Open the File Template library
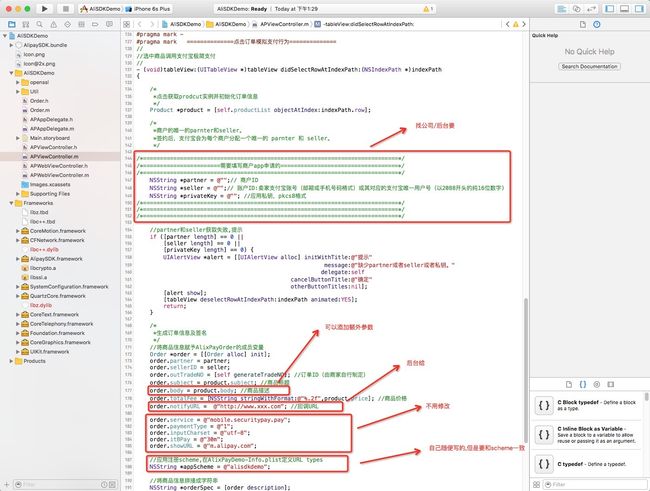650x491 pixels. (569, 384)
